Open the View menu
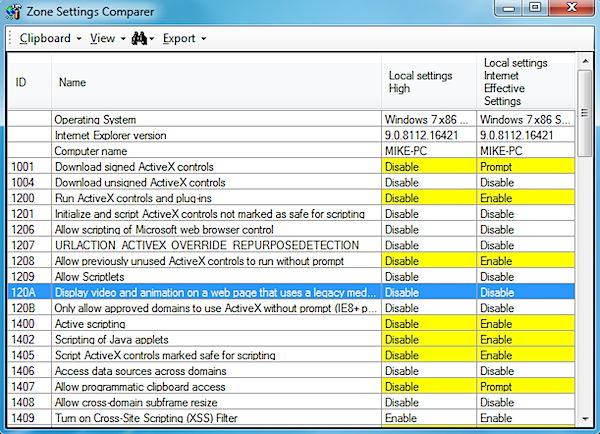Image resolution: width=600 pixels, height=434 pixels. pos(102,38)
